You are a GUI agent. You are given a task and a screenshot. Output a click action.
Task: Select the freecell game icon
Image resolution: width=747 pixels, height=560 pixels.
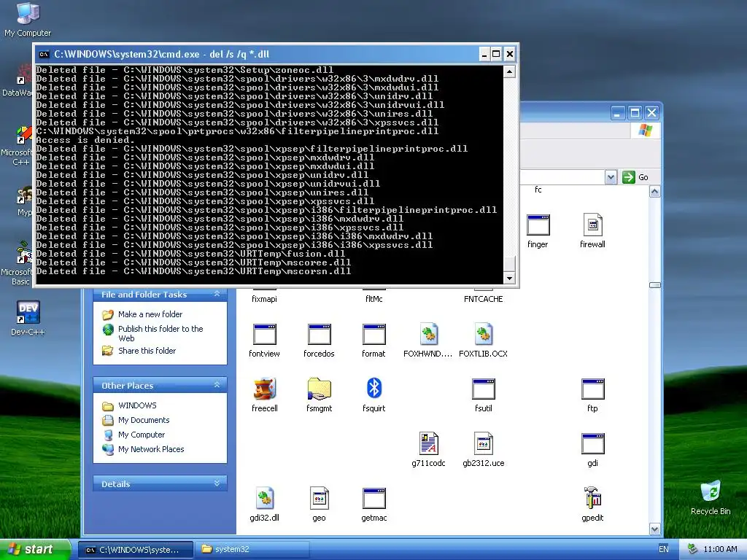[x=264, y=389]
